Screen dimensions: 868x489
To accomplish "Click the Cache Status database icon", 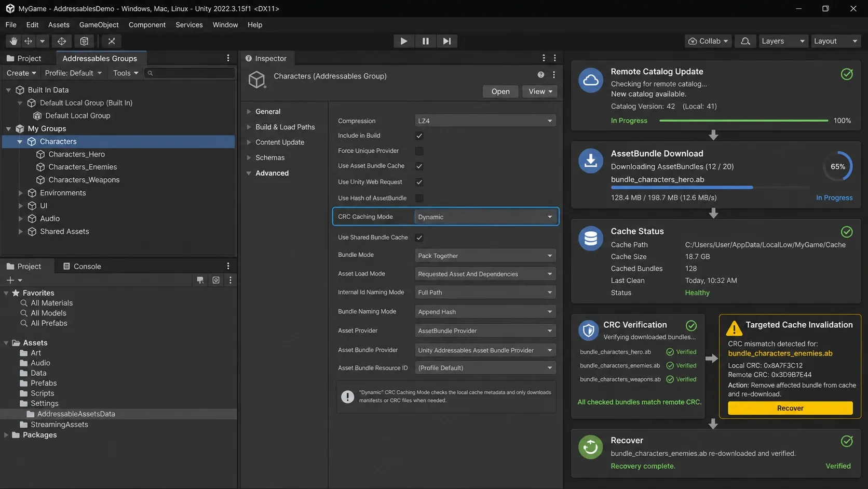I will coord(591,239).
